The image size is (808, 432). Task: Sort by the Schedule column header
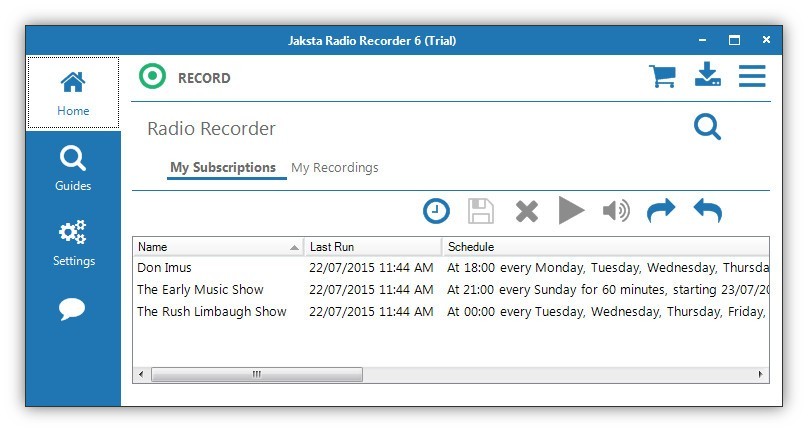606,247
